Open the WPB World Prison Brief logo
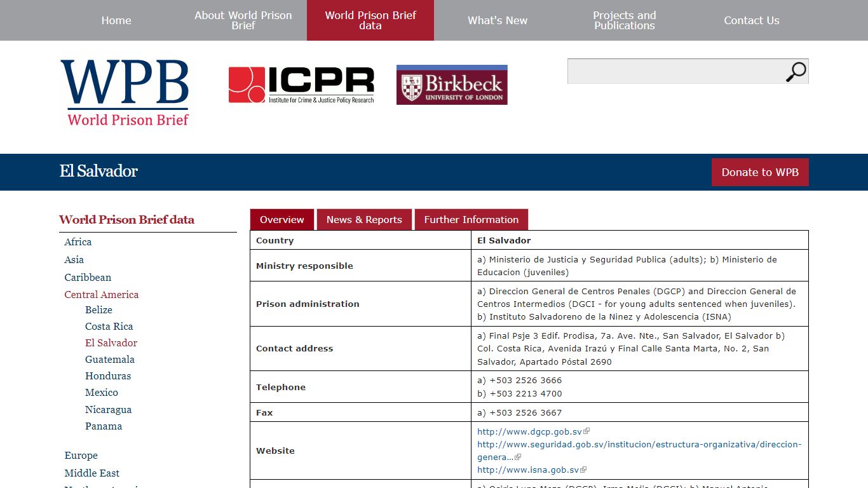Viewport: 868px width, 488px height. pos(125,93)
